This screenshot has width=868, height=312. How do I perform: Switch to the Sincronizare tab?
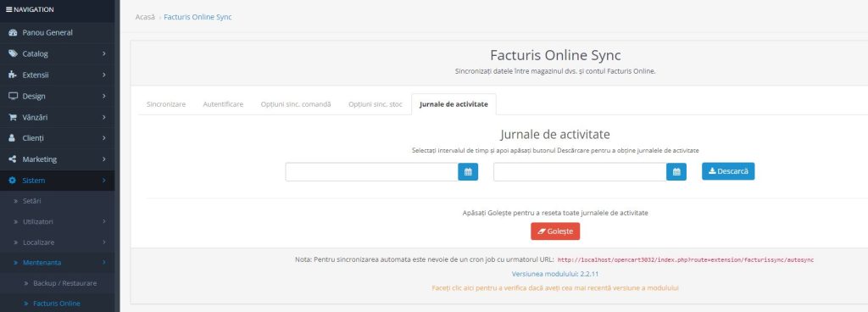tap(166, 104)
